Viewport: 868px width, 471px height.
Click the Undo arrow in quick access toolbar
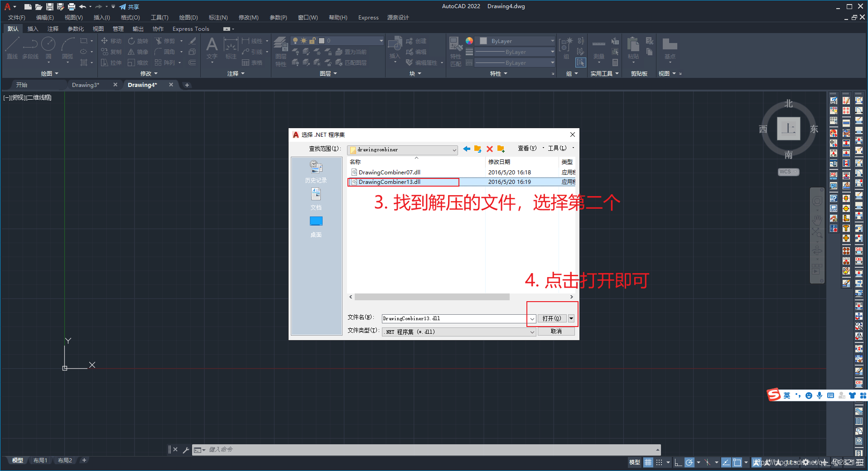pyautogui.click(x=82, y=6)
